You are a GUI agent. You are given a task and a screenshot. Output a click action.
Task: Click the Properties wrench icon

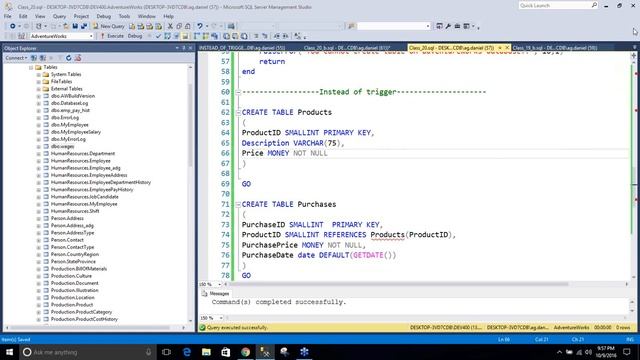coord(448,26)
